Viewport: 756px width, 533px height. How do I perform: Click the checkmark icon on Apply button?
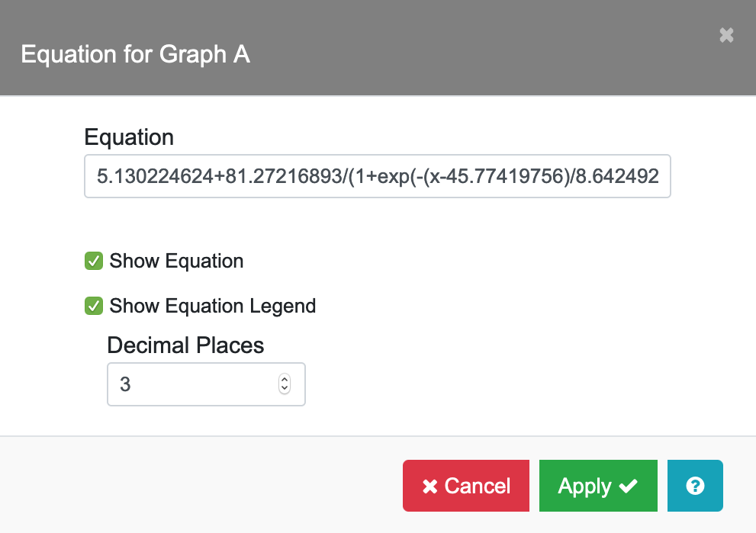tap(629, 486)
